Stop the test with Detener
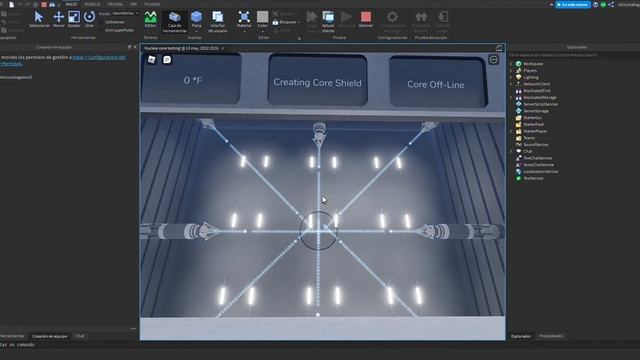 pos(366,19)
